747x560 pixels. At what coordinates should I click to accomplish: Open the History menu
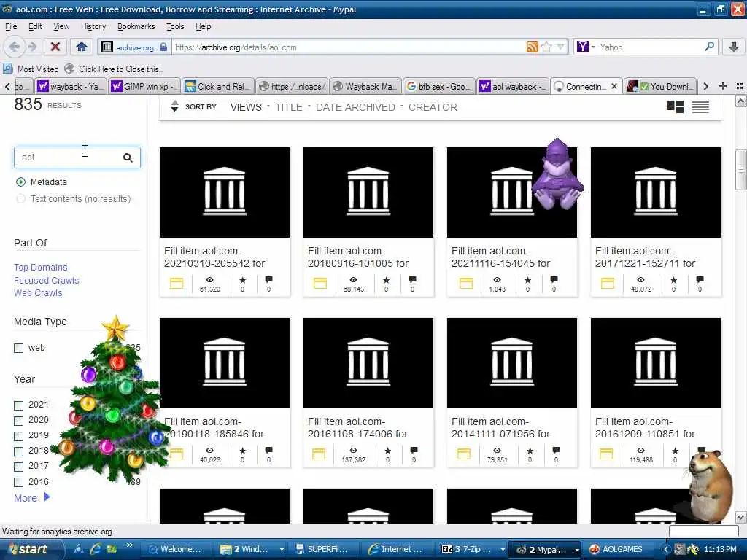pyautogui.click(x=93, y=26)
